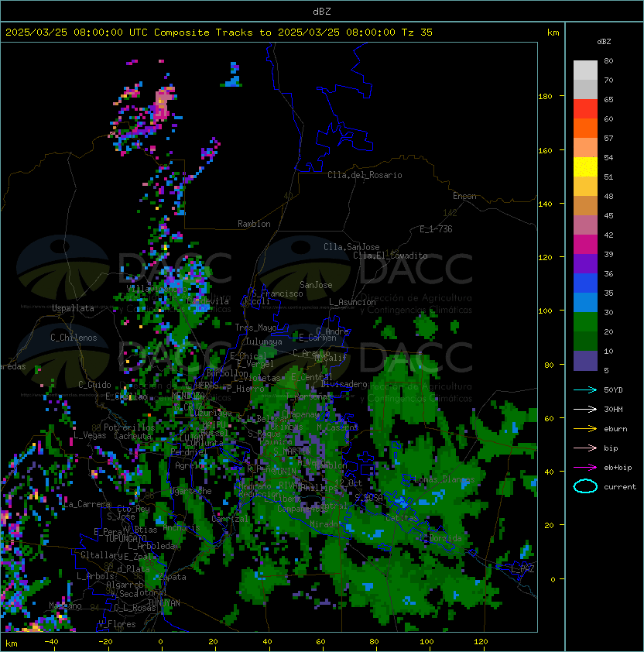Click the 'V_Flores' map label

click(x=117, y=624)
